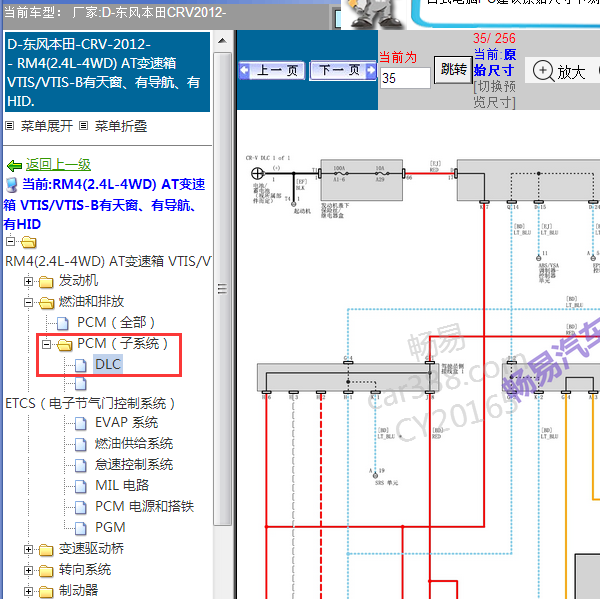Image resolution: width=600 pixels, height=599 pixels.
Task: Click the 菜单展开 list icon
Action: [x=10, y=126]
